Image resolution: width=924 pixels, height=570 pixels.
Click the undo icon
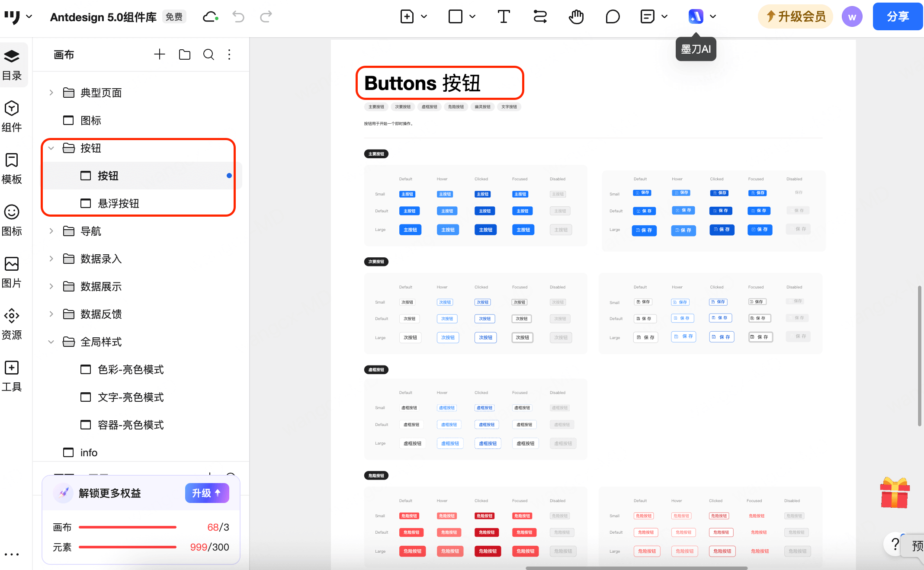[238, 16]
